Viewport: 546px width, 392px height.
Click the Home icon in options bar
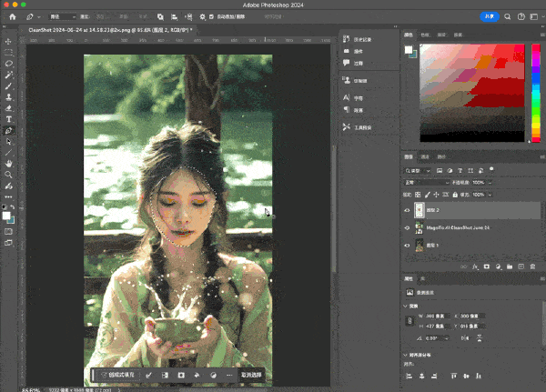pos(13,16)
